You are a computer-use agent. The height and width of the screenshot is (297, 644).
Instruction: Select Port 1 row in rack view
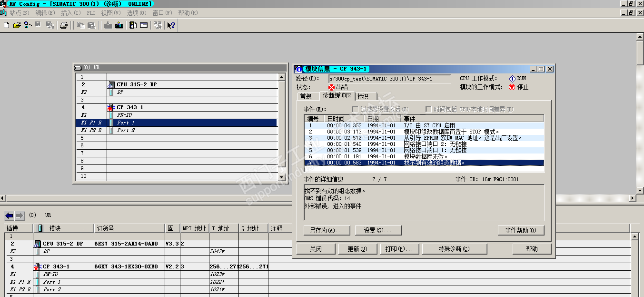coord(176,123)
